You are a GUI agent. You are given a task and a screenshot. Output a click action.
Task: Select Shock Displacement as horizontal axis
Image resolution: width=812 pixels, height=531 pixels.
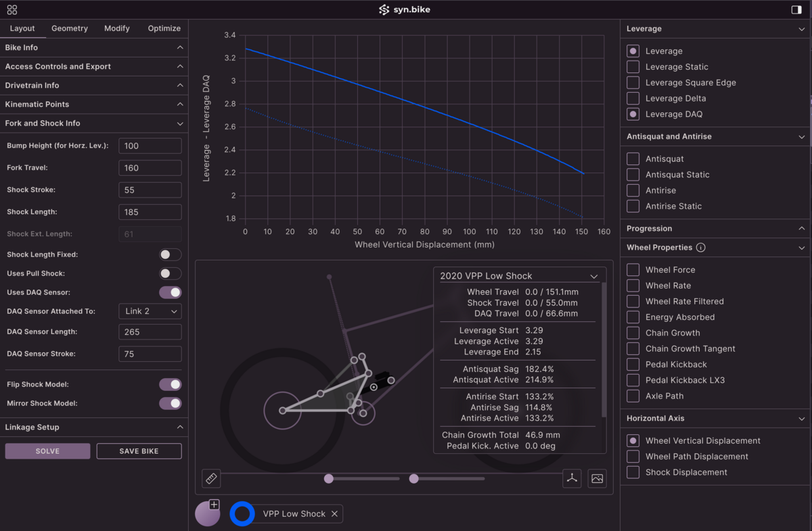click(633, 472)
